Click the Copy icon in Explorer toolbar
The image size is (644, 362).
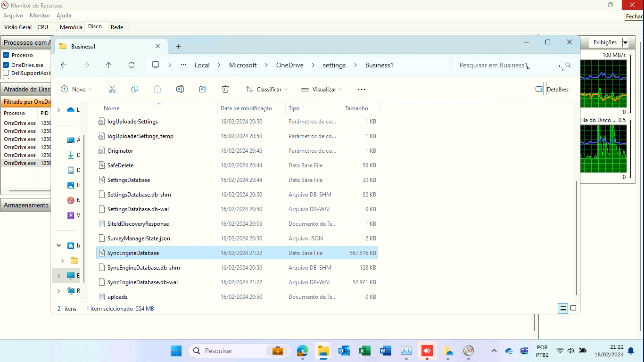[135, 89]
